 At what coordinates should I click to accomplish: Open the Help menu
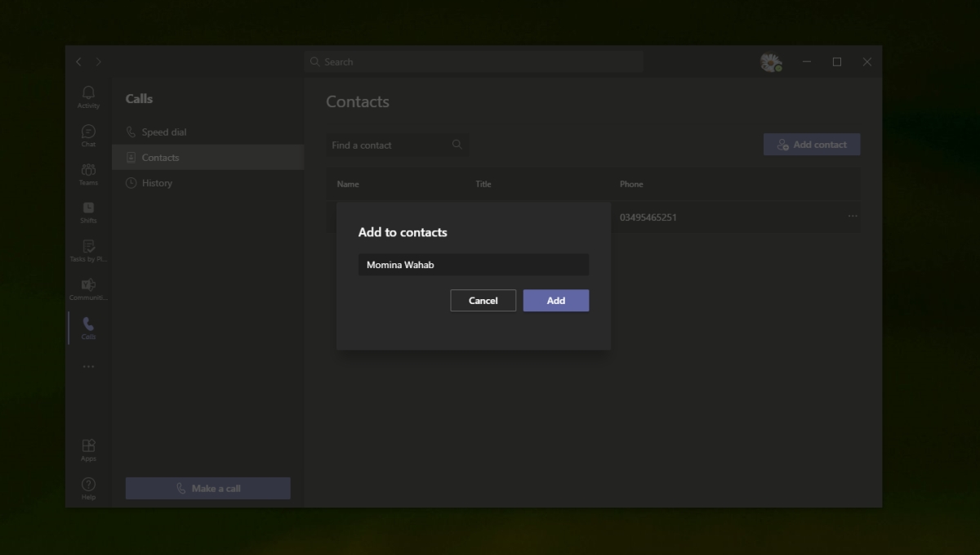[x=88, y=488]
